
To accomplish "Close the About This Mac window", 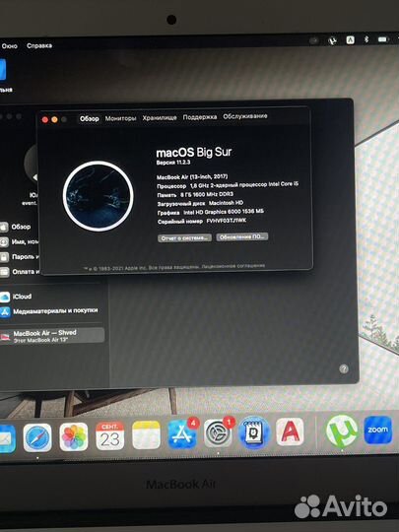I will point(44,120).
